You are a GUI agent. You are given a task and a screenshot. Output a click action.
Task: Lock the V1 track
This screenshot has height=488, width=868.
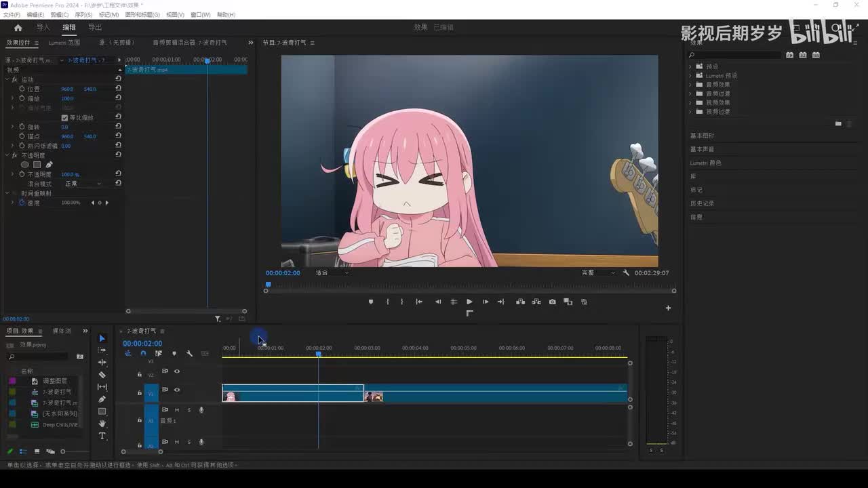(x=140, y=393)
